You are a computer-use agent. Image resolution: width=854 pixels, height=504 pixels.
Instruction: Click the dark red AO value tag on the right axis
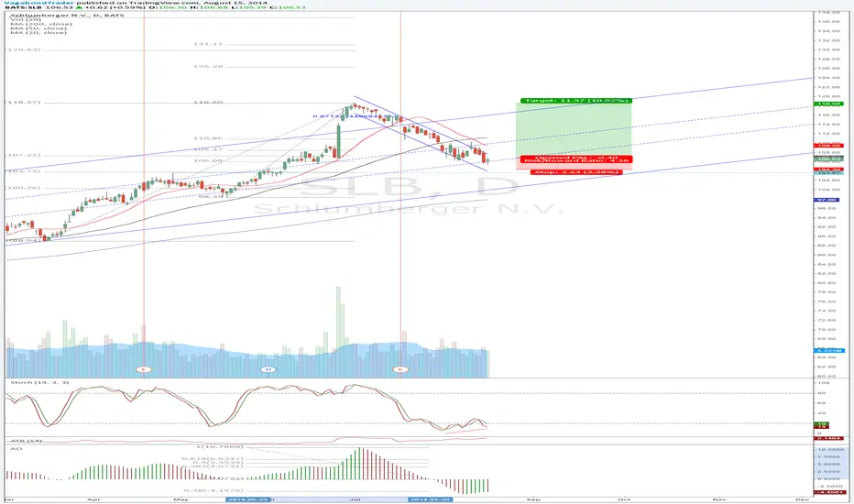pyautogui.click(x=828, y=492)
